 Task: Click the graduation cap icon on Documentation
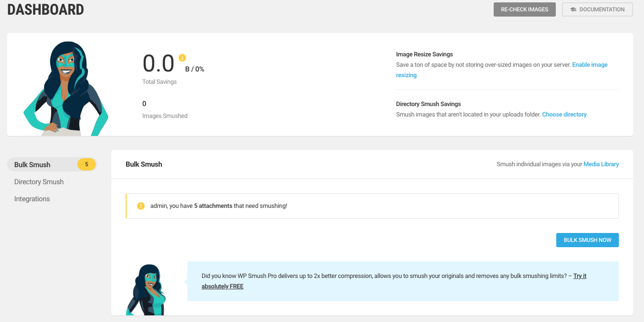tap(573, 9)
